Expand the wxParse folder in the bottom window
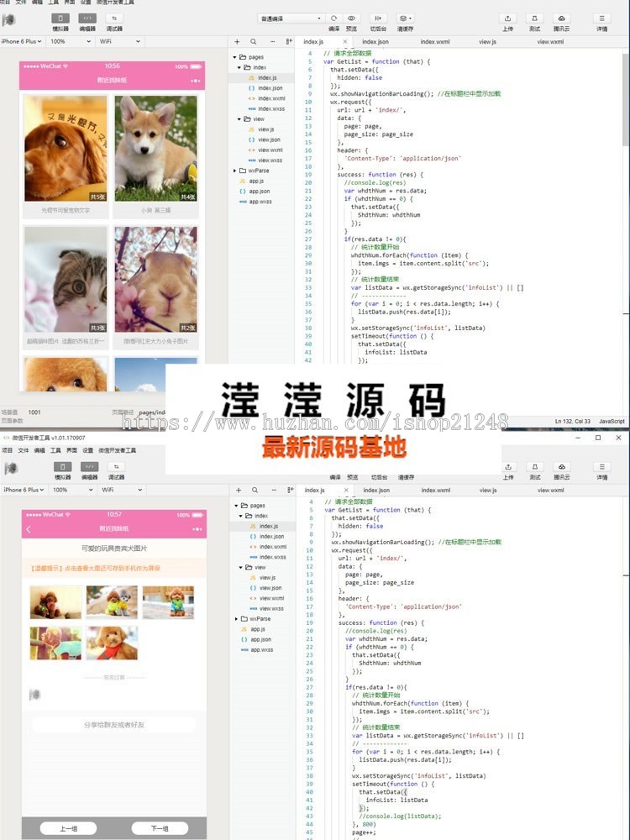 click(x=236, y=619)
